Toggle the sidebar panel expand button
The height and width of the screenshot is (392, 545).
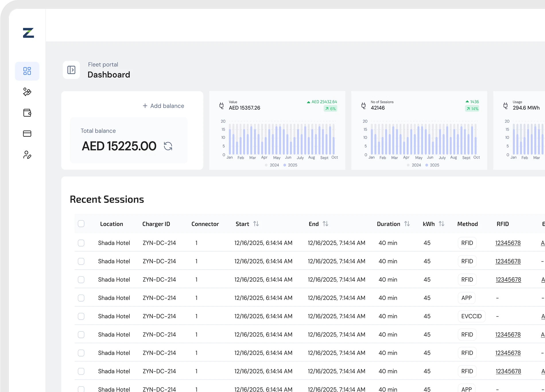coord(71,70)
